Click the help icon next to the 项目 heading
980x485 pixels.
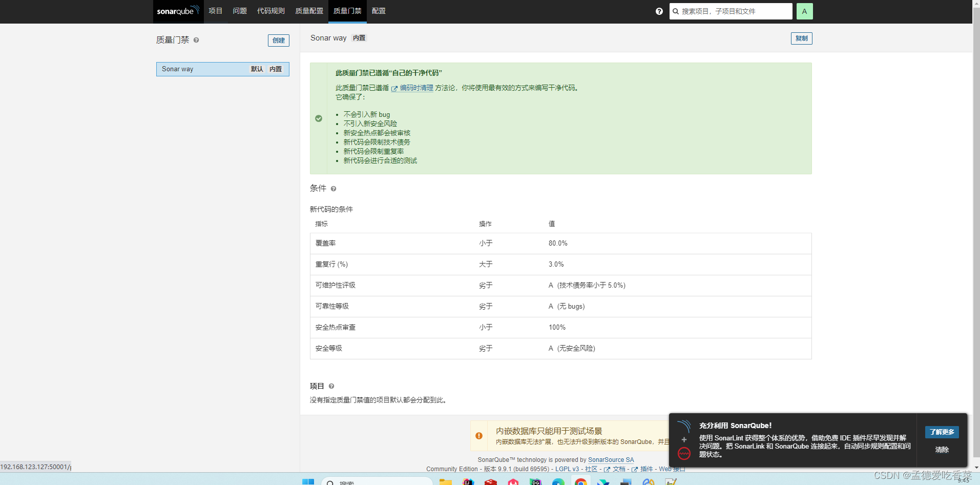tap(331, 386)
